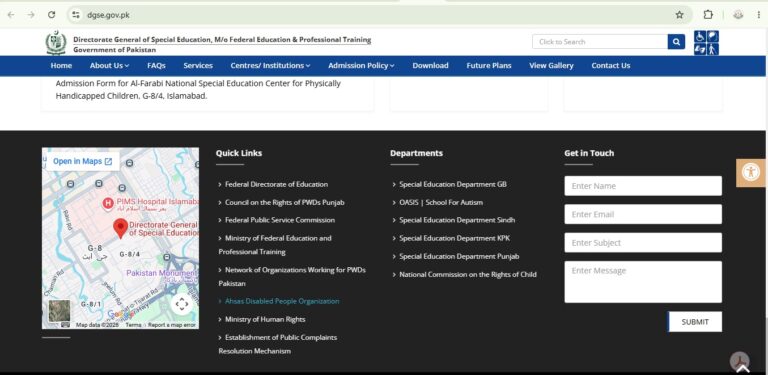This screenshot has height=375, width=768.
Task: Click Terms link on the map
Action: pos(133,325)
